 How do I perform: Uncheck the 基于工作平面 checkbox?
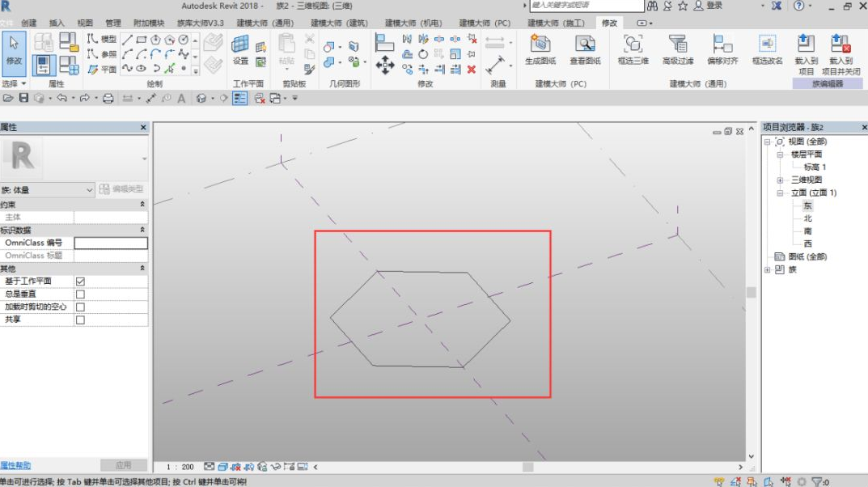click(x=80, y=282)
